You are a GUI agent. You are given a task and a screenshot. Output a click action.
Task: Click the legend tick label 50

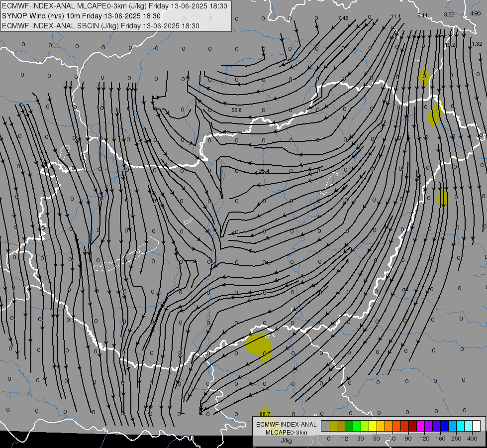(377, 439)
